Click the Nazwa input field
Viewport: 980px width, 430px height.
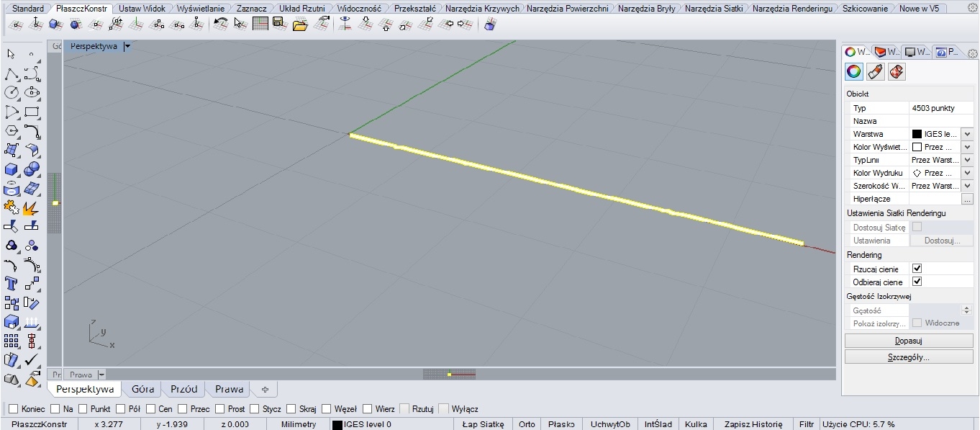(941, 121)
